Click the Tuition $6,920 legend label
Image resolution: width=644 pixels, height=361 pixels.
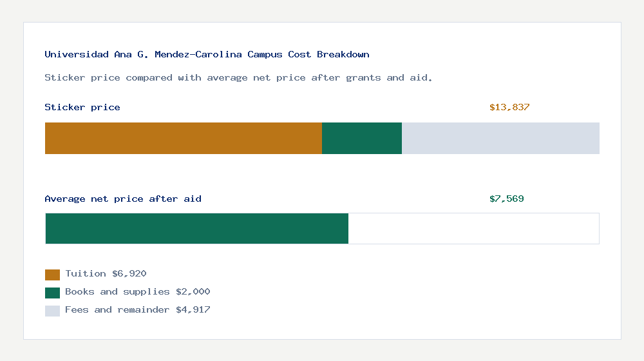[x=106, y=274]
